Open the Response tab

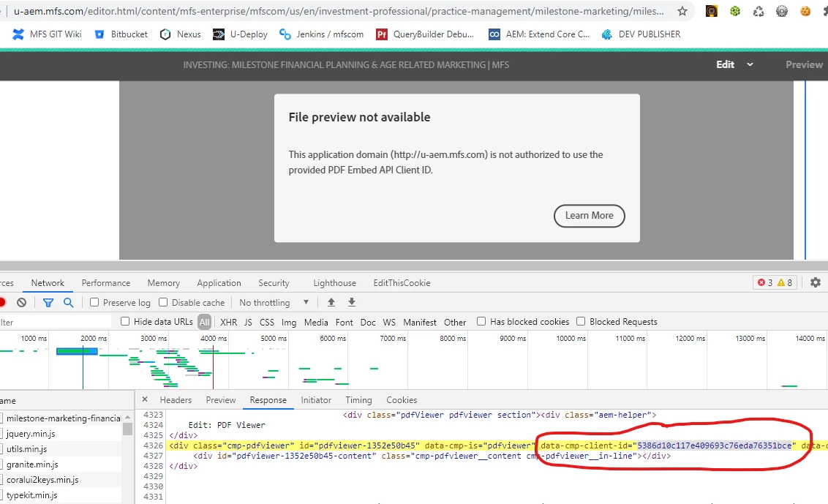pyautogui.click(x=268, y=400)
